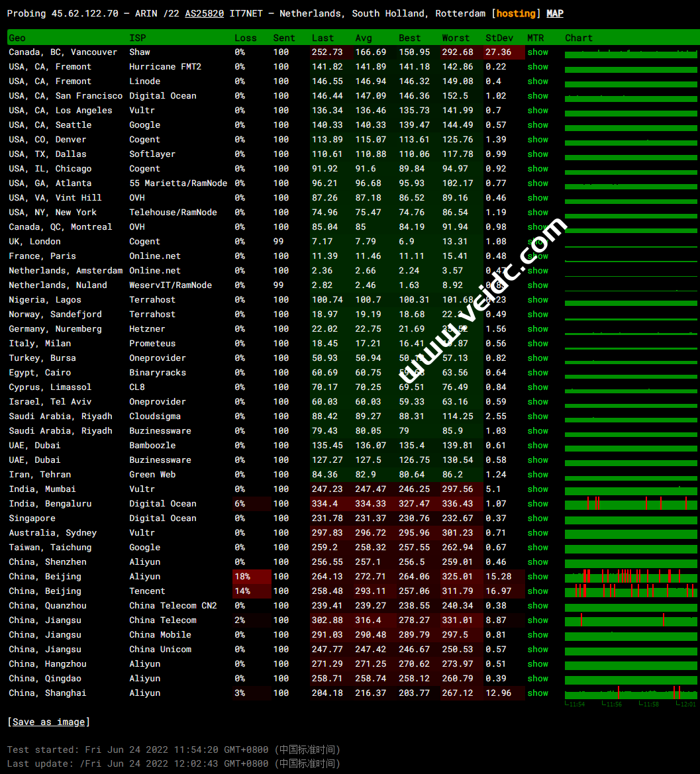
Task: Click the Mumbai Vultr latency chart
Action: coord(630,489)
